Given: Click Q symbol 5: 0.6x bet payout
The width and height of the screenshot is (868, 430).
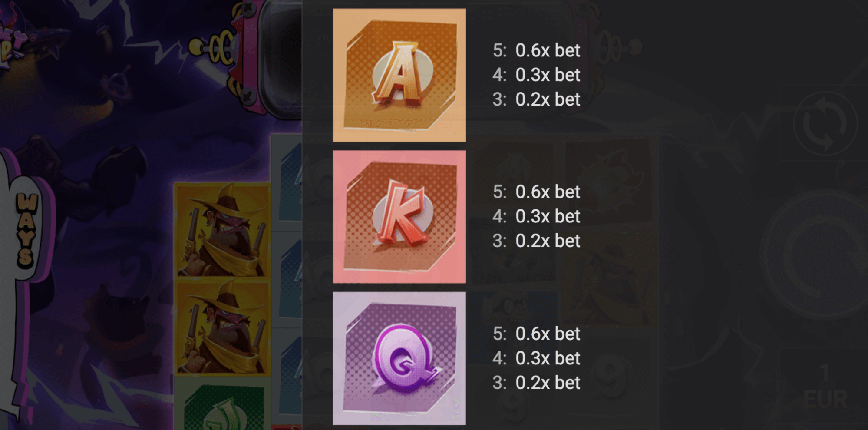Looking at the screenshot, I should tap(536, 334).
